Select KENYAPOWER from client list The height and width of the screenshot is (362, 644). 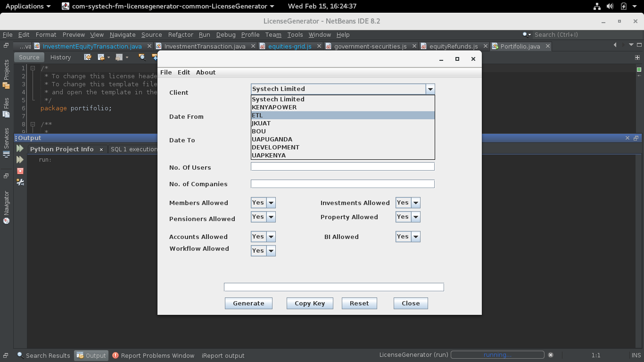pos(343,107)
